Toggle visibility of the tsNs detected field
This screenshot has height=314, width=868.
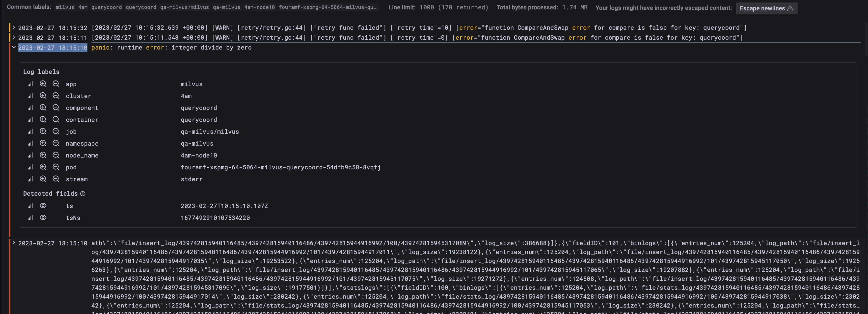[x=43, y=218]
